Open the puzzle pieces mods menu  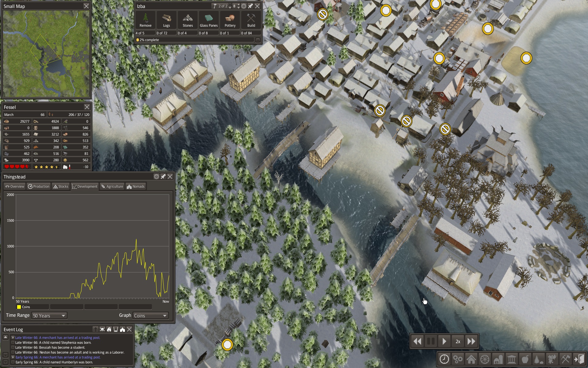[552, 359]
